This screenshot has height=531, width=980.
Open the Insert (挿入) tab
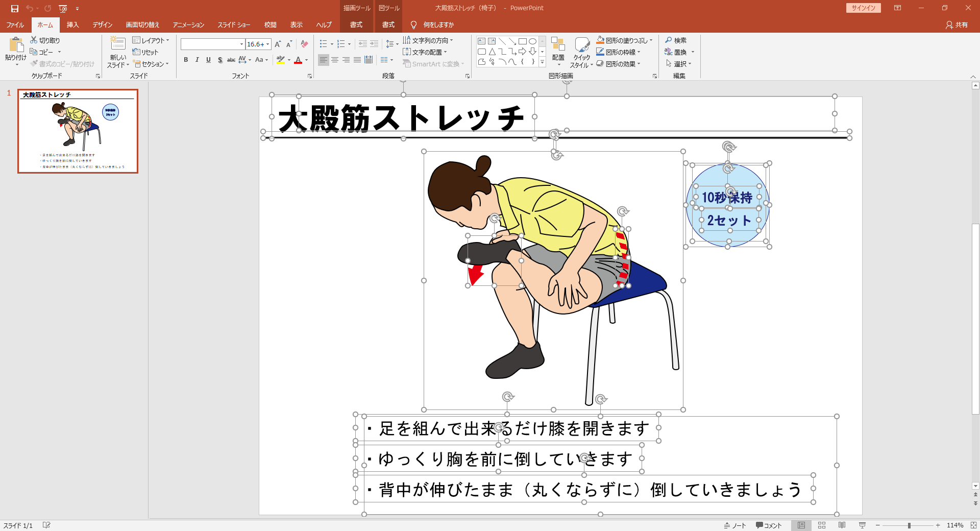click(72, 25)
